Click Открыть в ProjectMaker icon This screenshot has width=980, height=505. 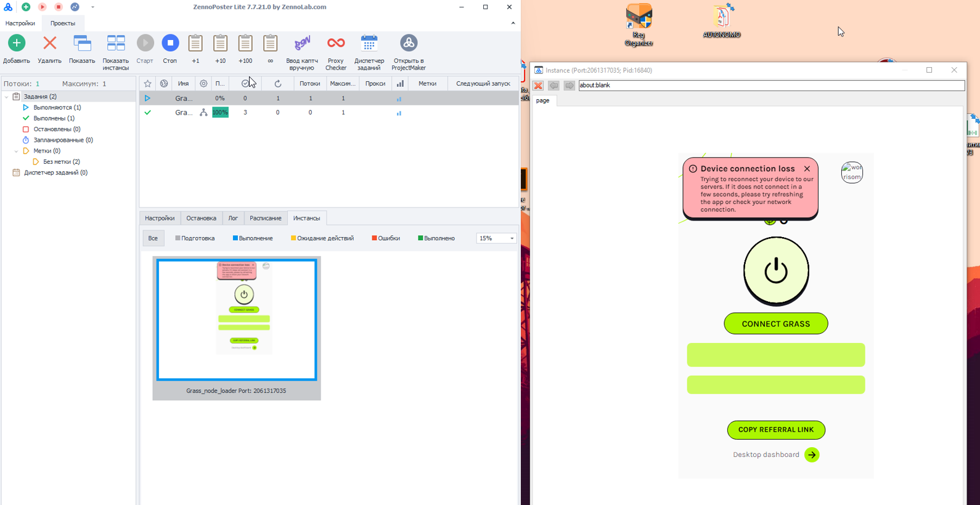[x=409, y=43]
